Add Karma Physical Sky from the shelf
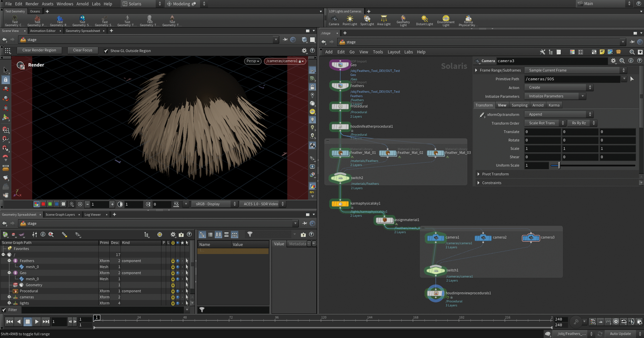Viewport: 644px width, 338px height. (468, 20)
